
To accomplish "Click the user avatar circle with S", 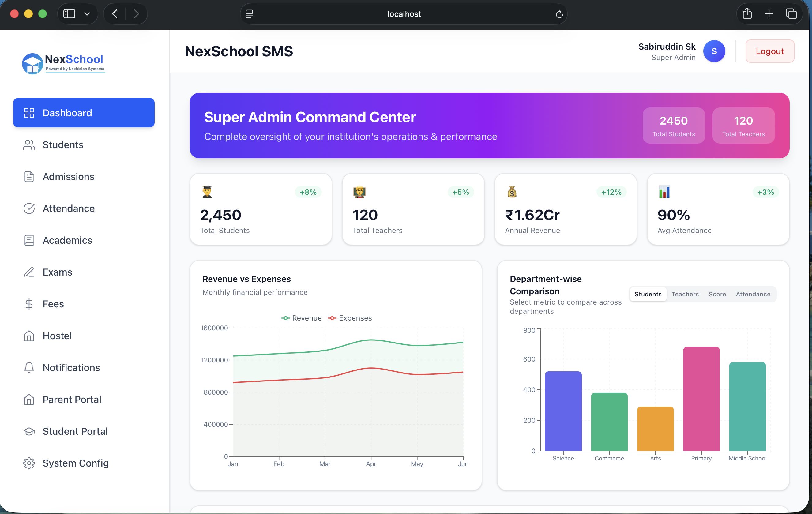I will [714, 51].
